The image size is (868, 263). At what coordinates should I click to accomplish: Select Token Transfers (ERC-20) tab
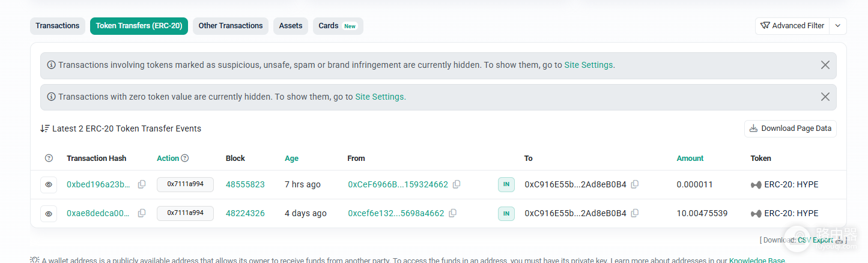click(139, 26)
